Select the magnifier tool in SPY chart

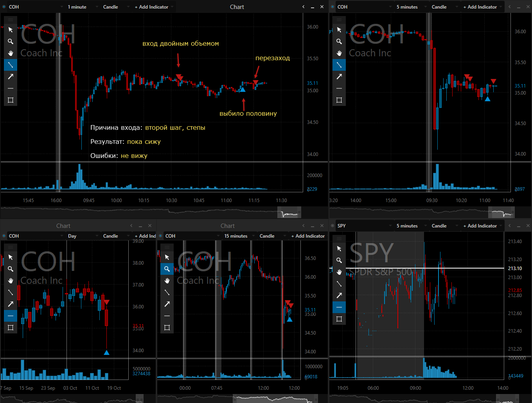click(339, 260)
